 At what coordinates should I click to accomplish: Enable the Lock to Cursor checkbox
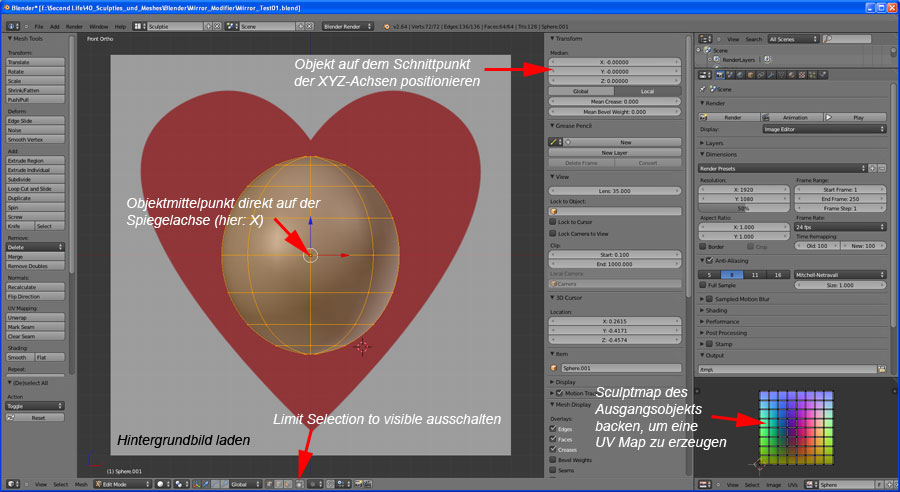tap(554, 222)
